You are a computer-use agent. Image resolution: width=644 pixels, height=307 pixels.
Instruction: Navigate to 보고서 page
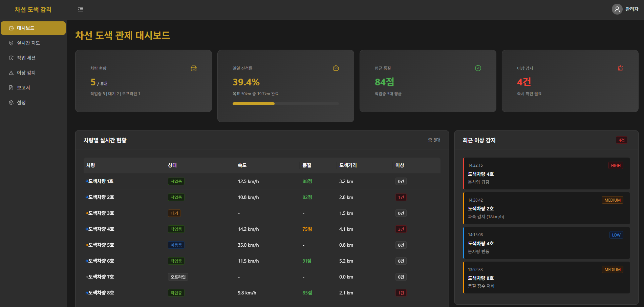tap(24, 88)
